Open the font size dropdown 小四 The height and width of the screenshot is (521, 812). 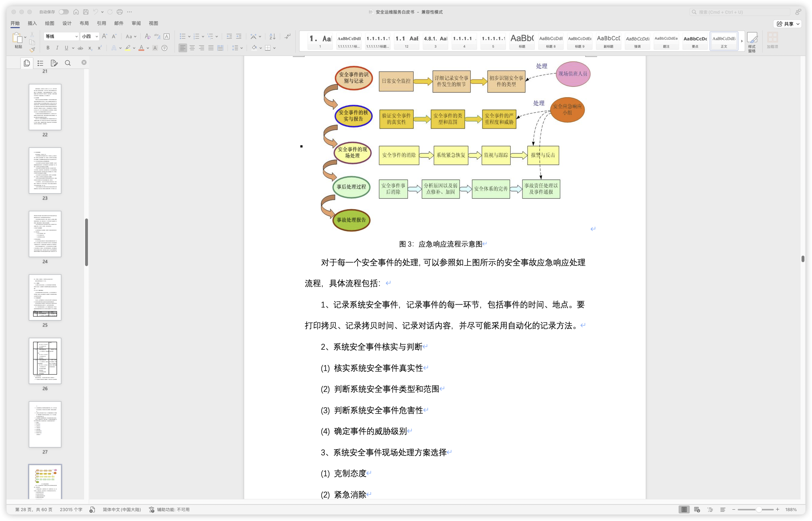96,36
